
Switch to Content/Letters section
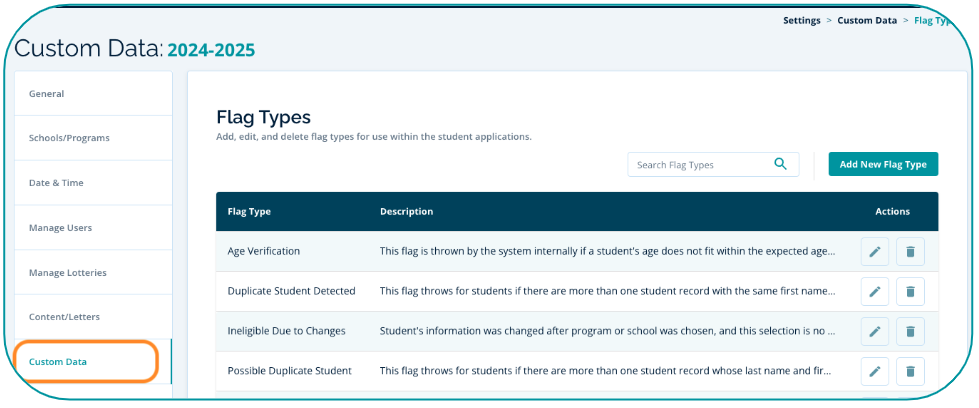pyautogui.click(x=64, y=317)
